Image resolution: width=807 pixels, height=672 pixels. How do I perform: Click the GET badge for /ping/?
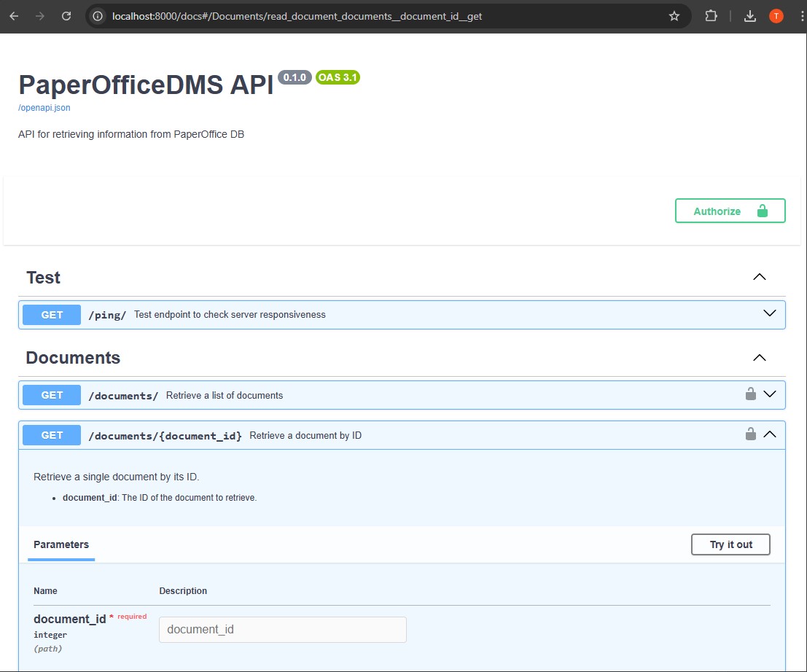(x=52, y=315)
